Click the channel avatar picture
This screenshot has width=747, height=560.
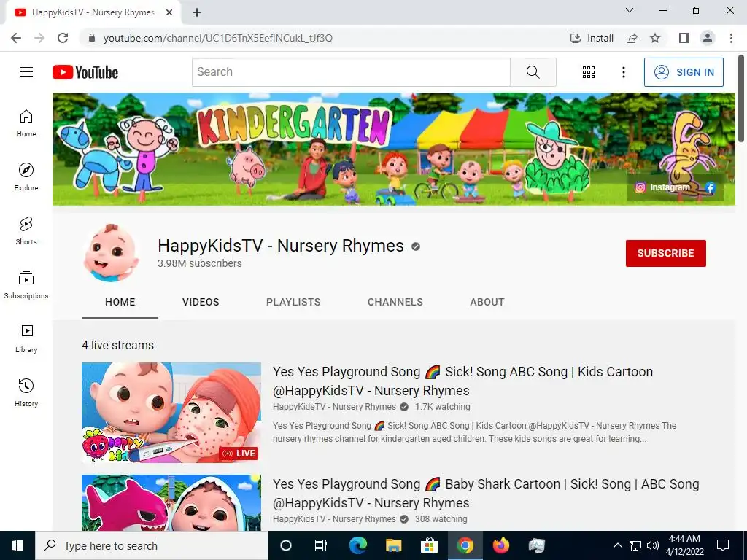pos(111,253)
